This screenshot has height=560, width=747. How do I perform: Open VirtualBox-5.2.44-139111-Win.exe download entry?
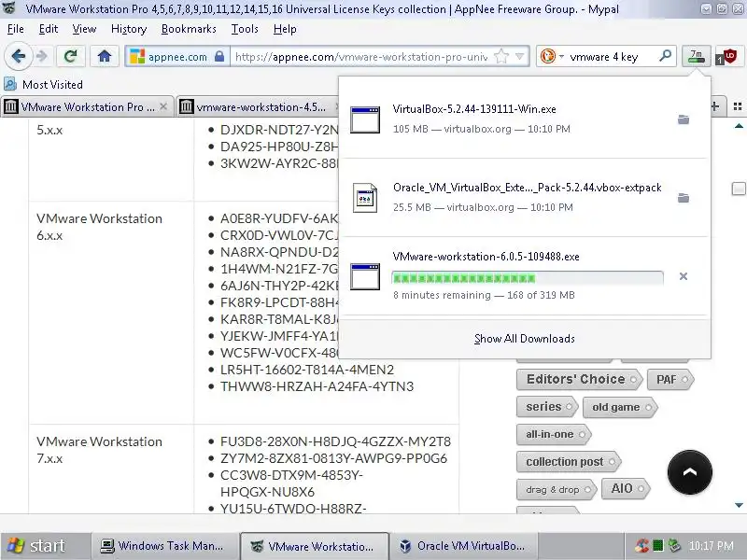pyautogui.click(x=524, y=119)
